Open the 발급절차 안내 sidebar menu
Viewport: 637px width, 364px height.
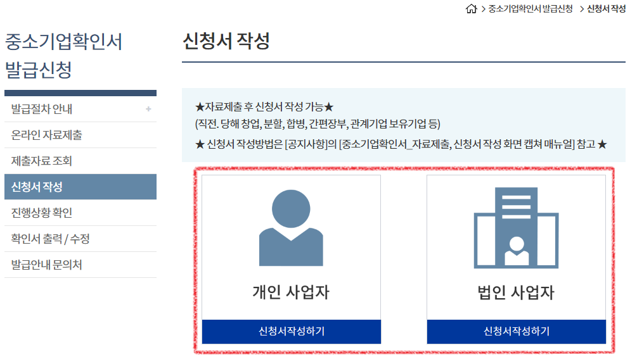pos(80,109)
